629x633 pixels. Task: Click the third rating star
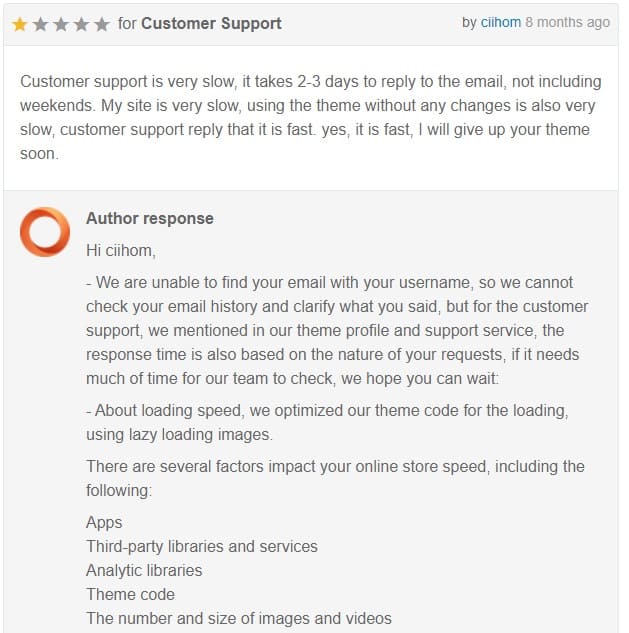(x=61, y=24)
